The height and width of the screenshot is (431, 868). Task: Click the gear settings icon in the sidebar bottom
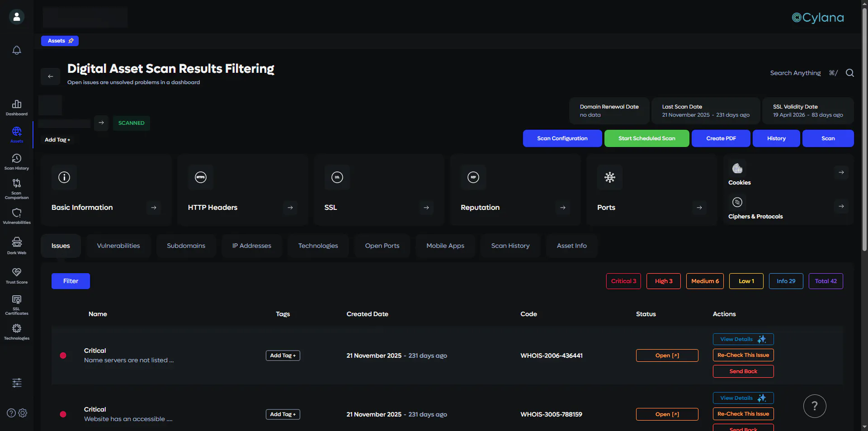click(23, 413)
